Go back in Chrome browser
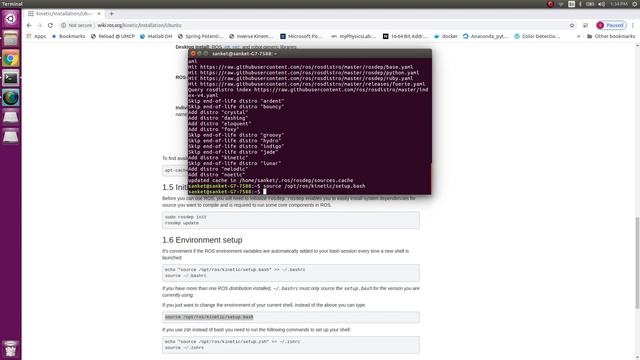The height and width of the screenshot is (360, 640). point(29,25)
